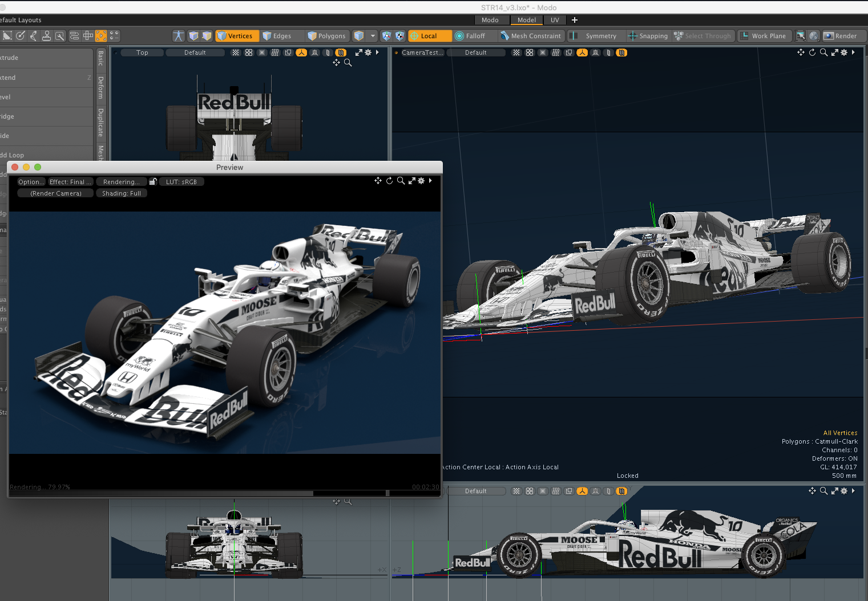The image size is (868, 601).
Task: Click the stamp tool icon in left toolbar
Action: coord(46,35)
